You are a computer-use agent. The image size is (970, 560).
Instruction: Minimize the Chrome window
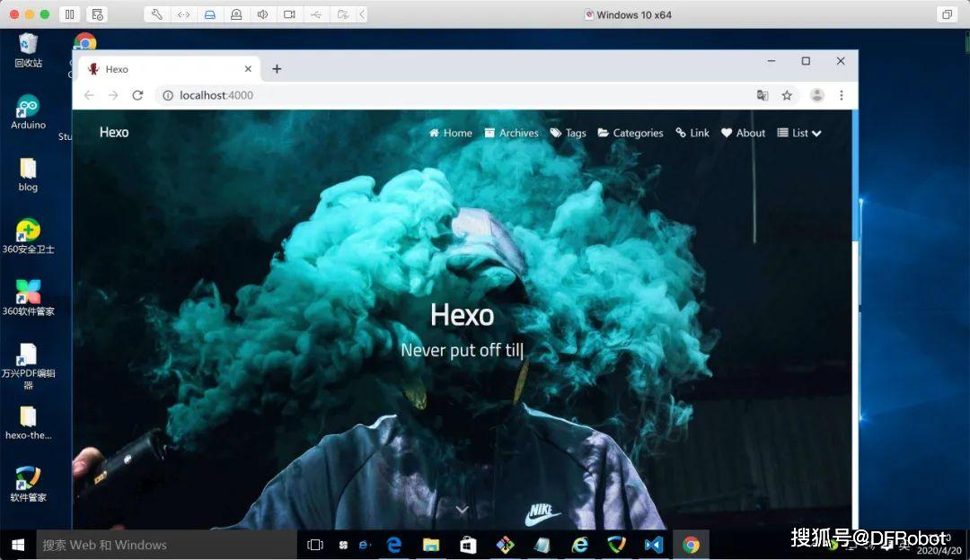point(772,60)
